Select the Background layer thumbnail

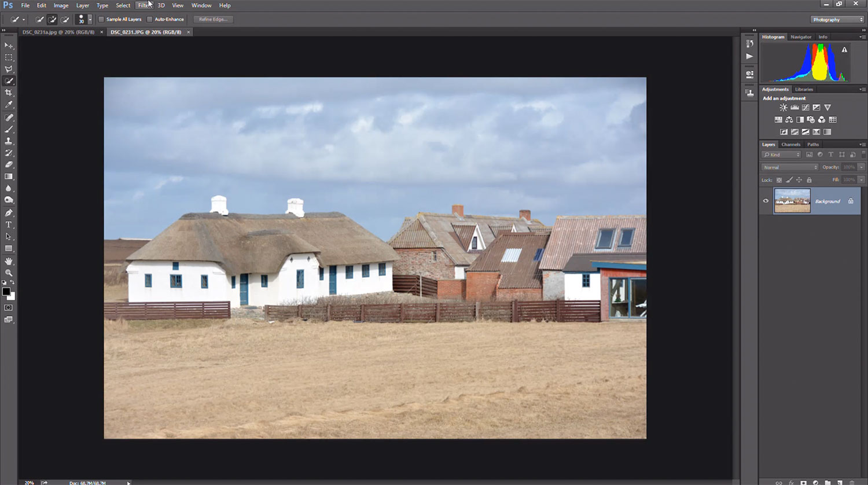792,201
